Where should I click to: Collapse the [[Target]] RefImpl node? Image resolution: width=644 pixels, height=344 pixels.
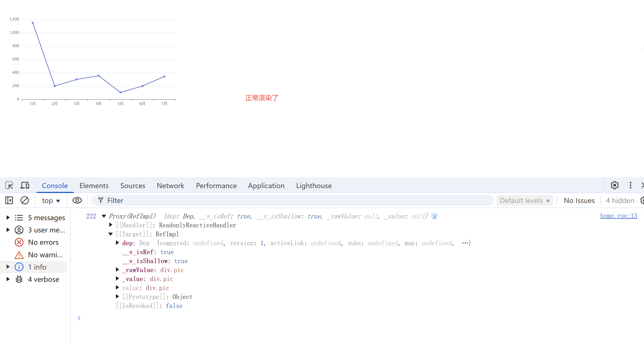point(111,234)
